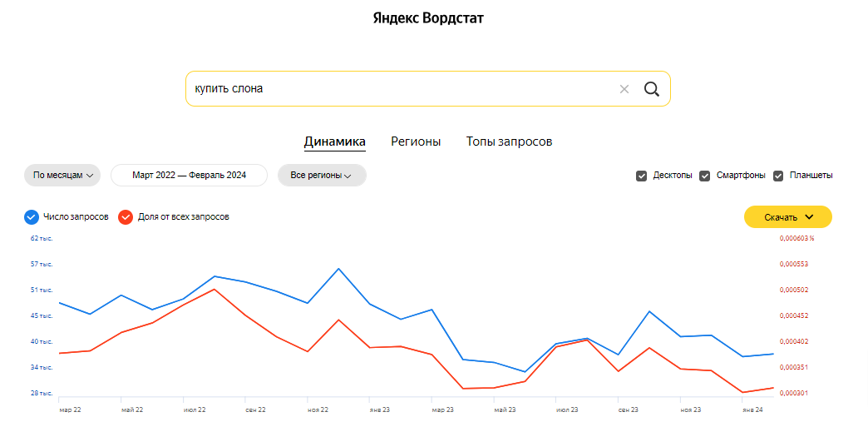Click the '0,000603 %' right axis value

pos(796,238)
